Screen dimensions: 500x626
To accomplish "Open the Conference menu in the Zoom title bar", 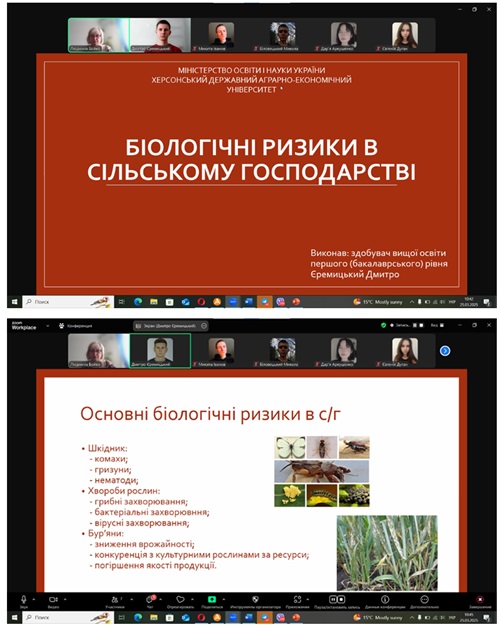I will 75,326.
